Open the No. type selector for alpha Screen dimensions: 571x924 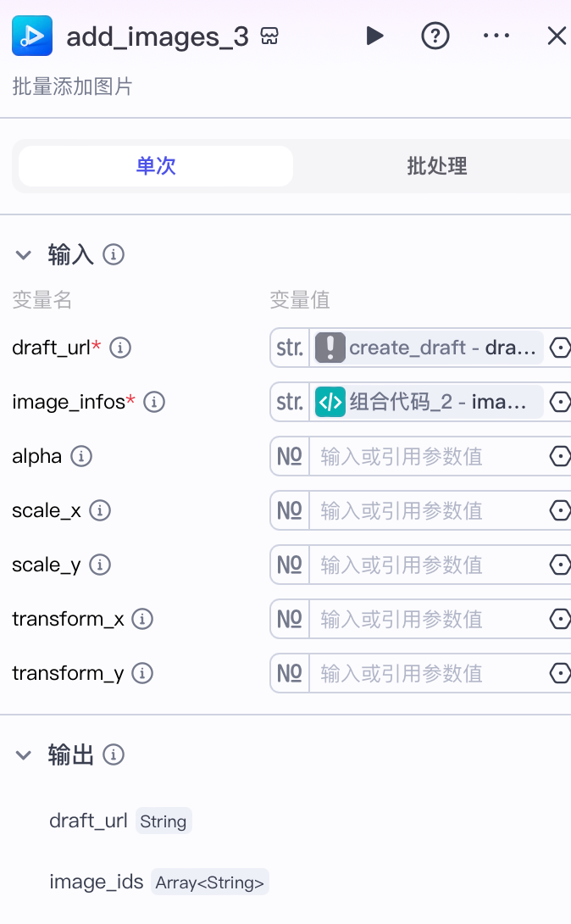click(x=290, y=456)
